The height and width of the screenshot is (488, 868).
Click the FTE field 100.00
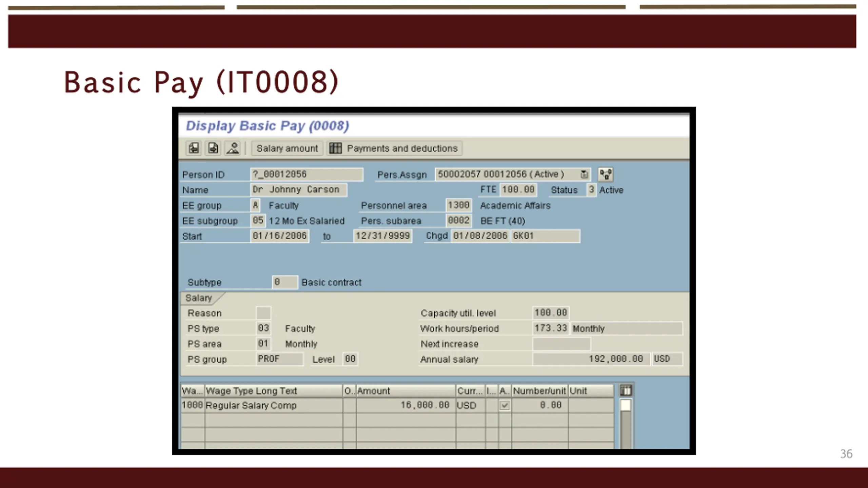click(x=518, y=190)
